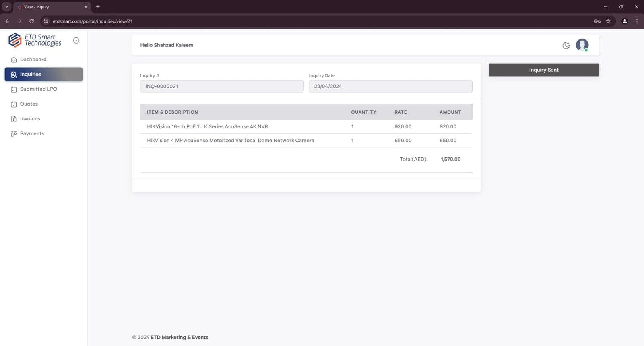
Task: Click the Submitted LPO calendar icon
Action: (14, 89)
